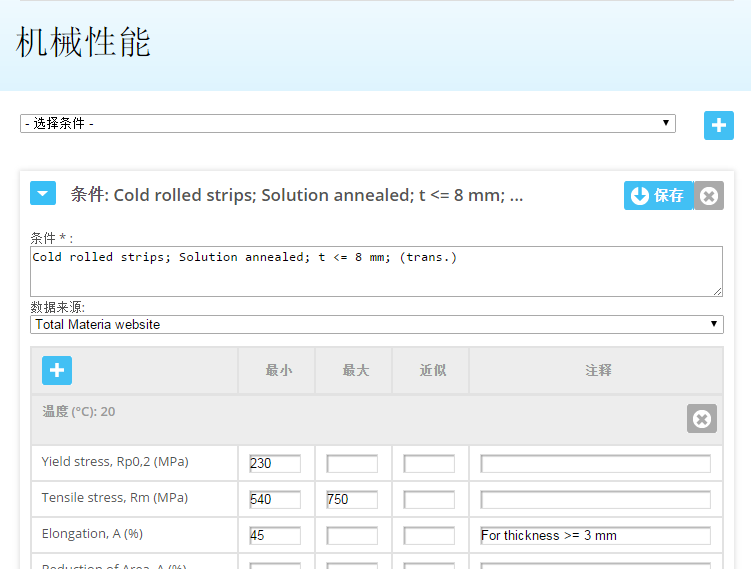Click Yield stress maximum field
This screenshot has height=569, width=754.
point(352,464)
